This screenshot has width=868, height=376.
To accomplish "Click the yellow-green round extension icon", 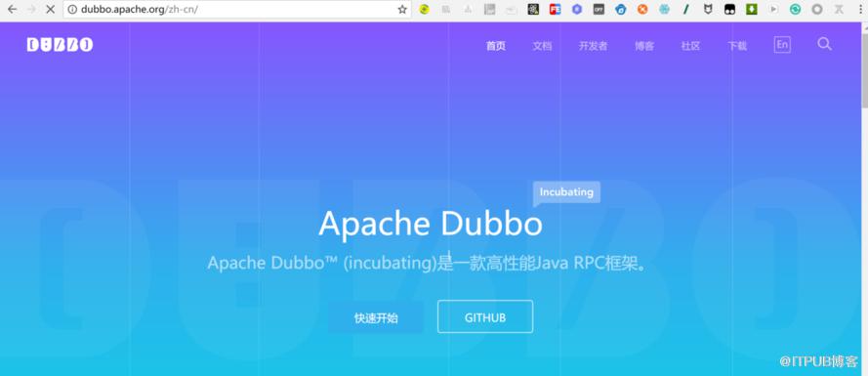I will point(425,10).
